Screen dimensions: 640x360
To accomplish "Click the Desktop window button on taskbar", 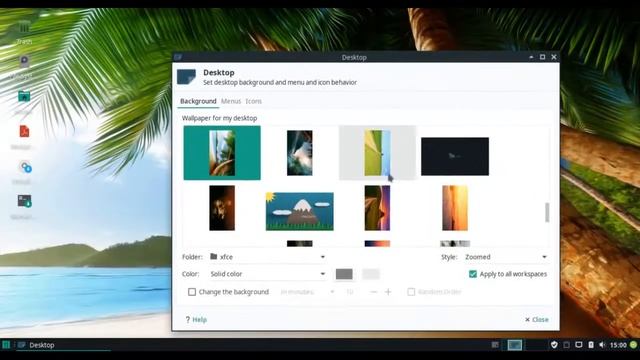I will tap(63, 345).
